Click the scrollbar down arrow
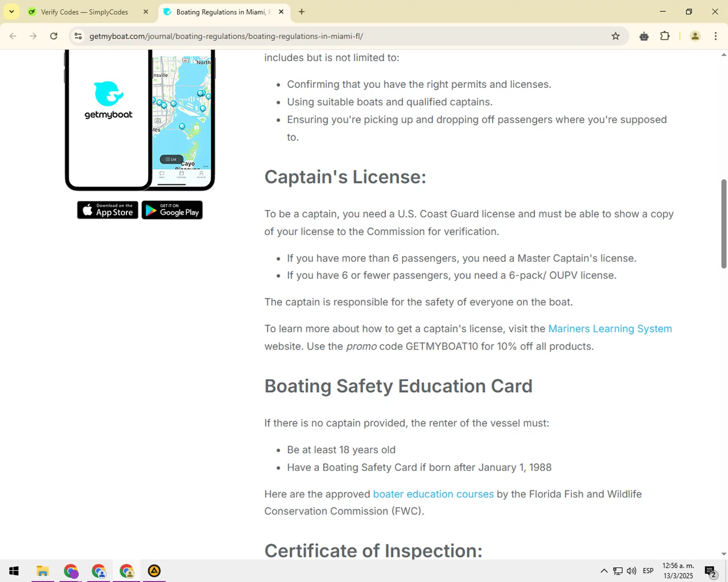 click(724, 554)
